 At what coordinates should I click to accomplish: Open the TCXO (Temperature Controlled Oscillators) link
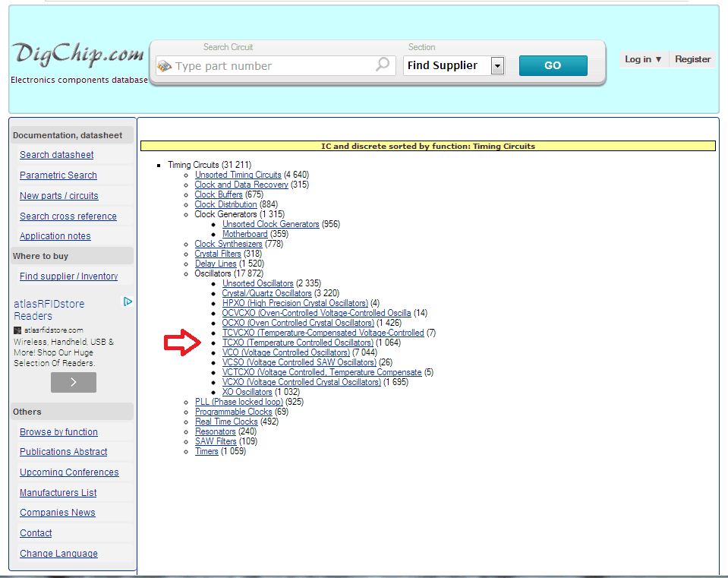click(298, 343)
